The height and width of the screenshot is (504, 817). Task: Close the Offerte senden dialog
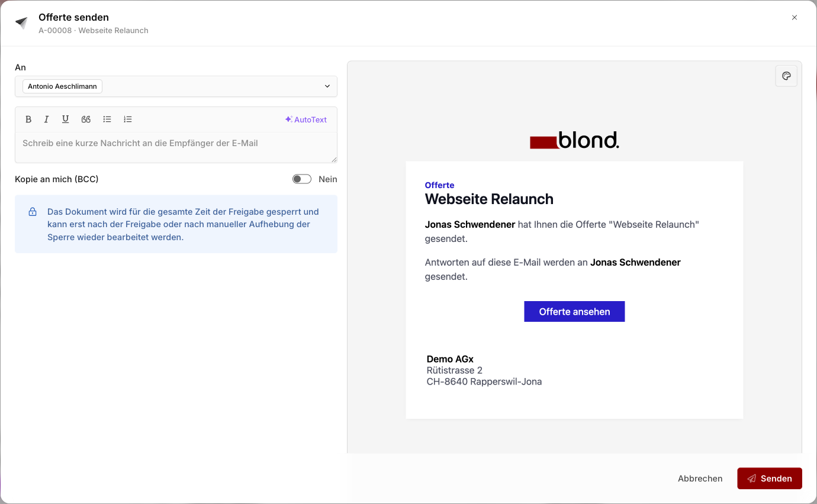click(x=795, y=18)
